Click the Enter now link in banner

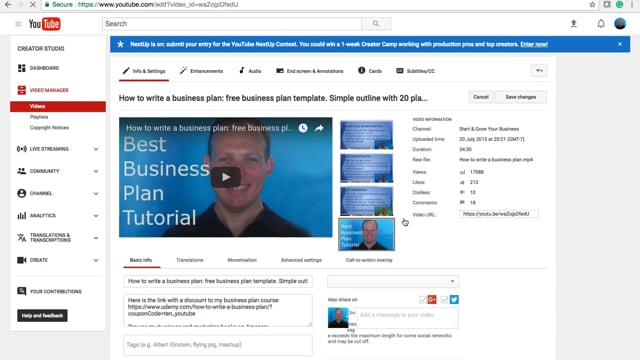pos(534,44)
